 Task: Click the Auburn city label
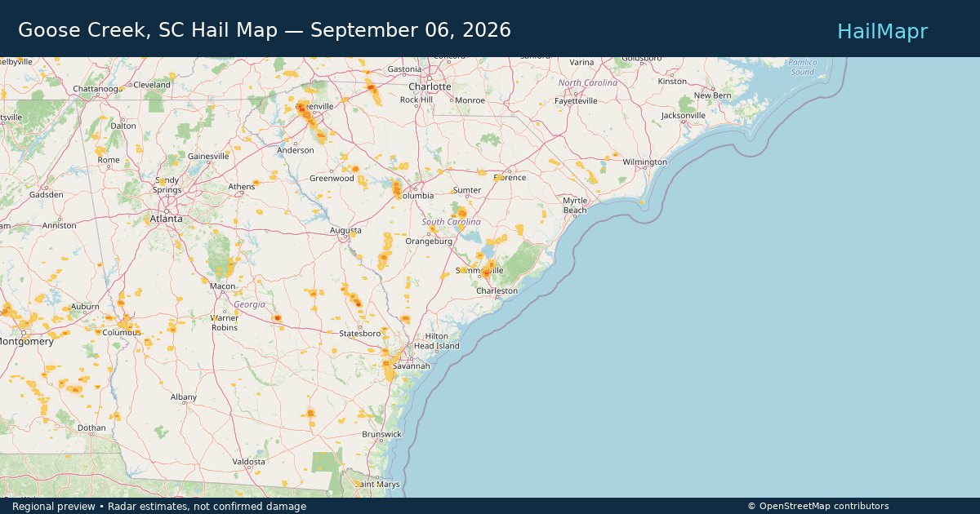pos(85,307)
